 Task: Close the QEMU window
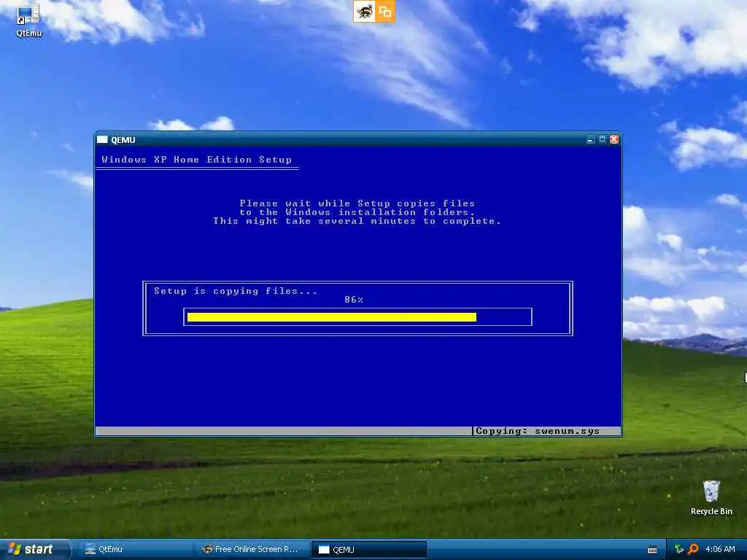click(x=614, y=139)
